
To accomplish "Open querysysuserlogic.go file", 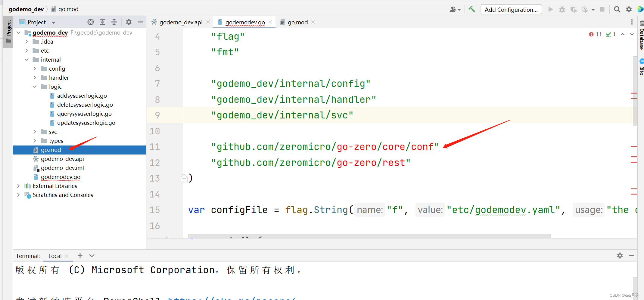I will coord(84,114).
